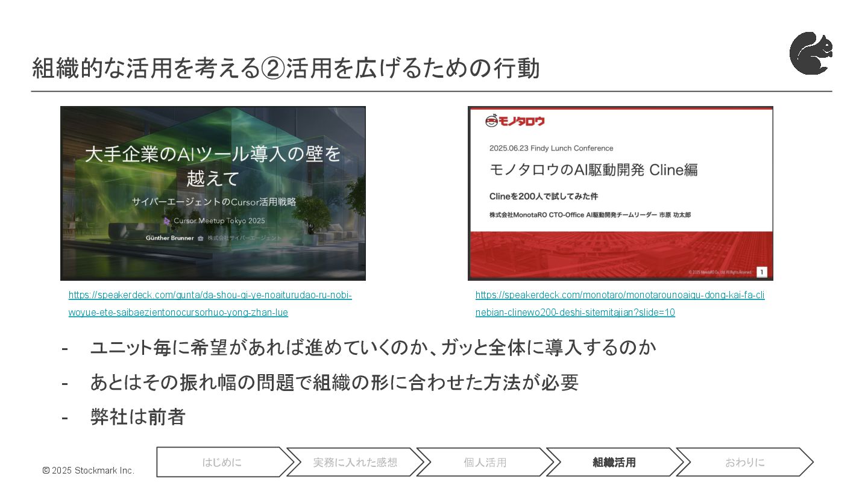Select the おわりに progress step

[x=744, y=463]
